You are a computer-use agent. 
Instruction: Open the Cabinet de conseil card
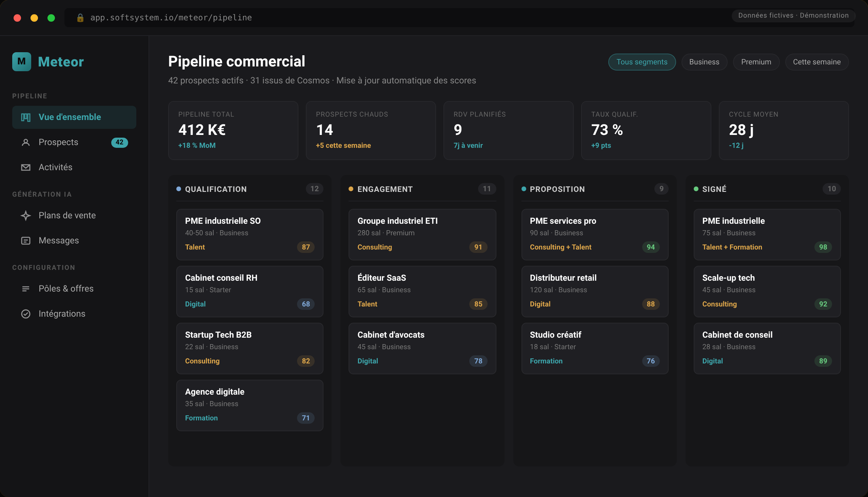pyautogui.click(x=767, y=349)
